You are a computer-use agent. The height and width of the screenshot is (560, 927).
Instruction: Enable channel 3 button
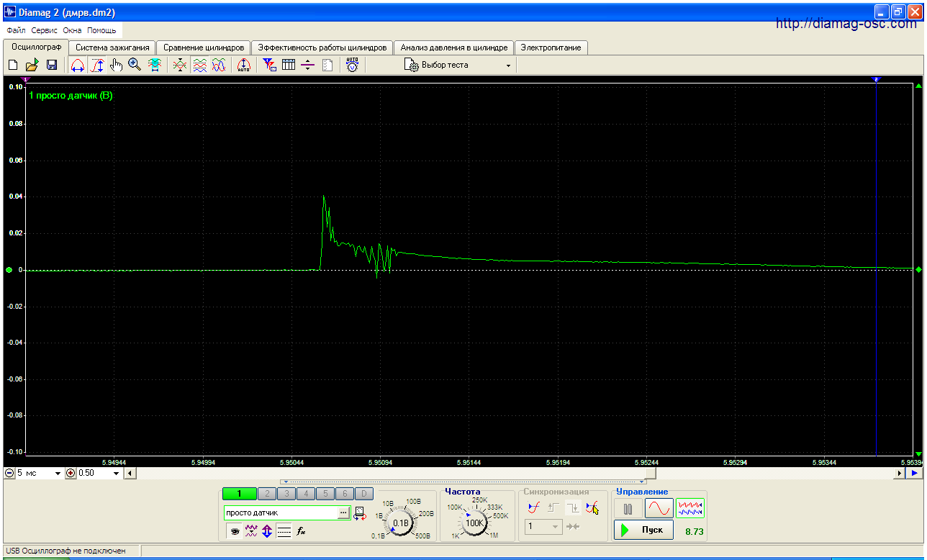point(287,494)
